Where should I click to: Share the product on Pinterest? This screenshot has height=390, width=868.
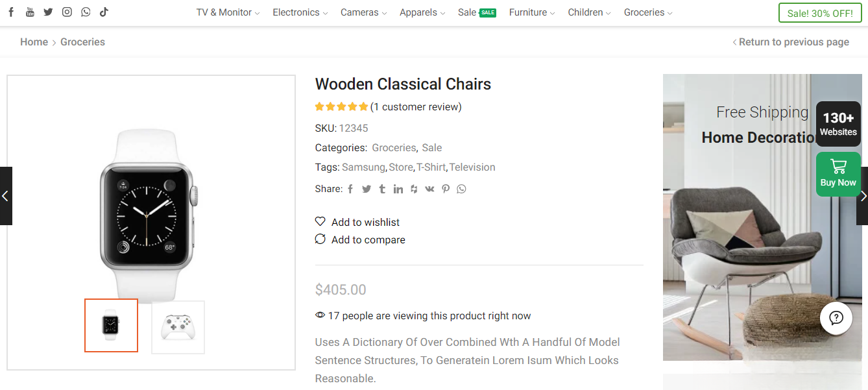(x=445, y=189)
